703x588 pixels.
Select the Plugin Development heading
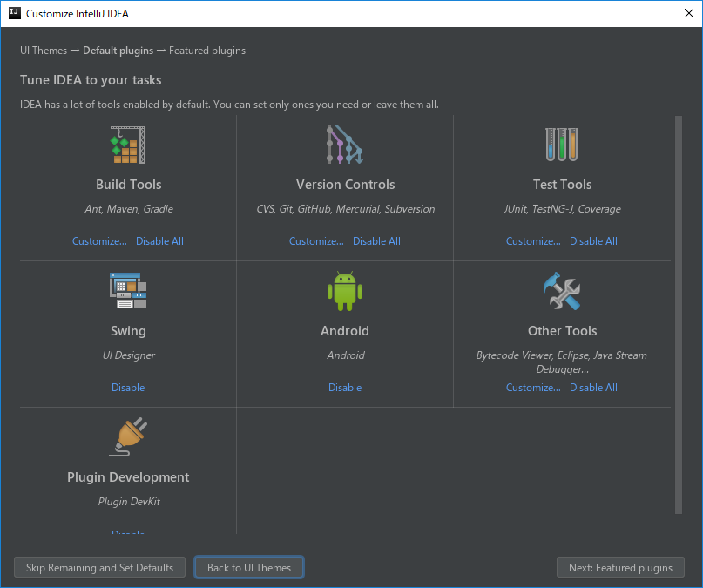pyautogui.click(x=128, y=476)
